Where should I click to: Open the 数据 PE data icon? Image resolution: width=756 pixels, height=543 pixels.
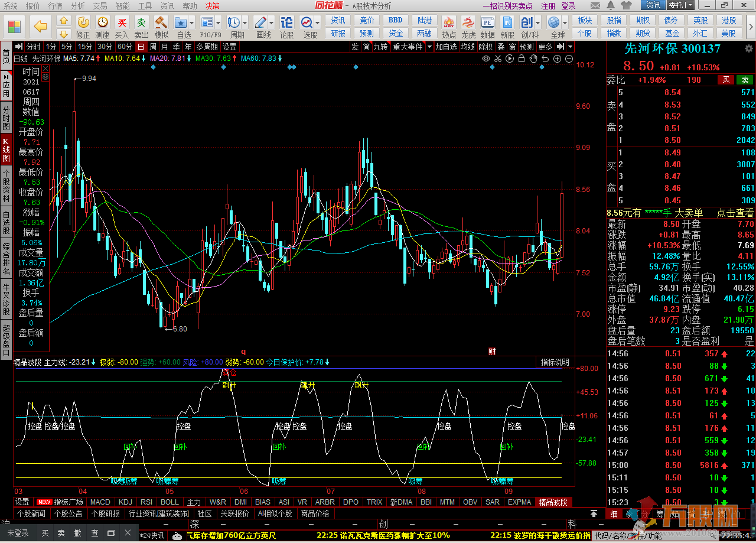point(488,22)
